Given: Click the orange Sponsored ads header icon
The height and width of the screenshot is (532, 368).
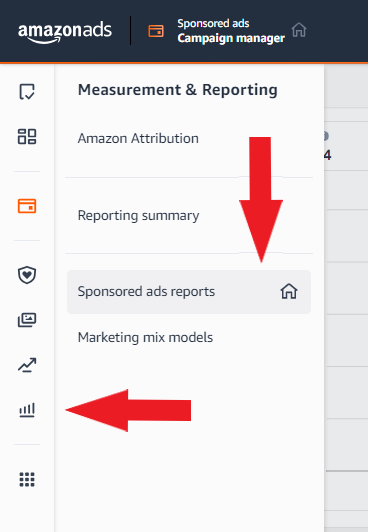Looking at the screenshot, I should [156, 31].
